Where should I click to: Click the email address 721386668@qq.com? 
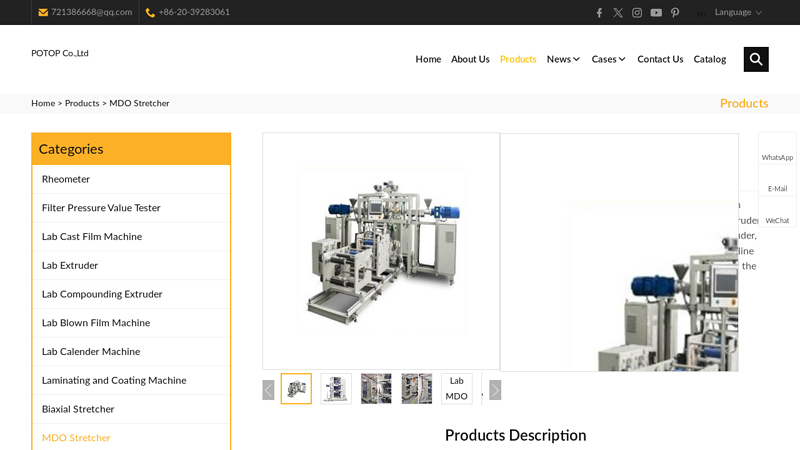[91, 12]
